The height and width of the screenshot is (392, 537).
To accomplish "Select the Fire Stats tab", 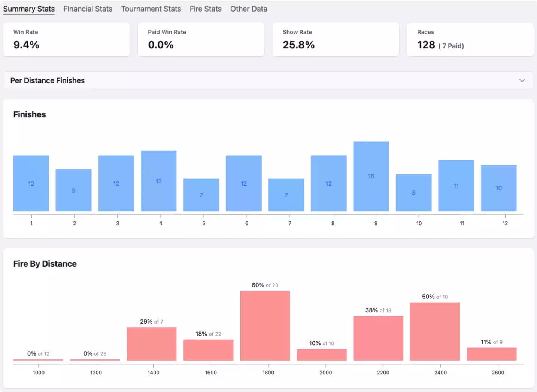I will 205,9.
